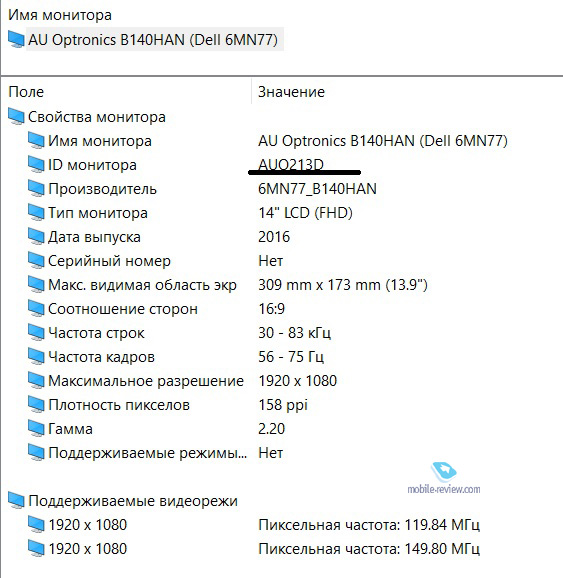Select the Серийный номер field
This screenshot has width=563, height=578.
(x=110, y=261)
